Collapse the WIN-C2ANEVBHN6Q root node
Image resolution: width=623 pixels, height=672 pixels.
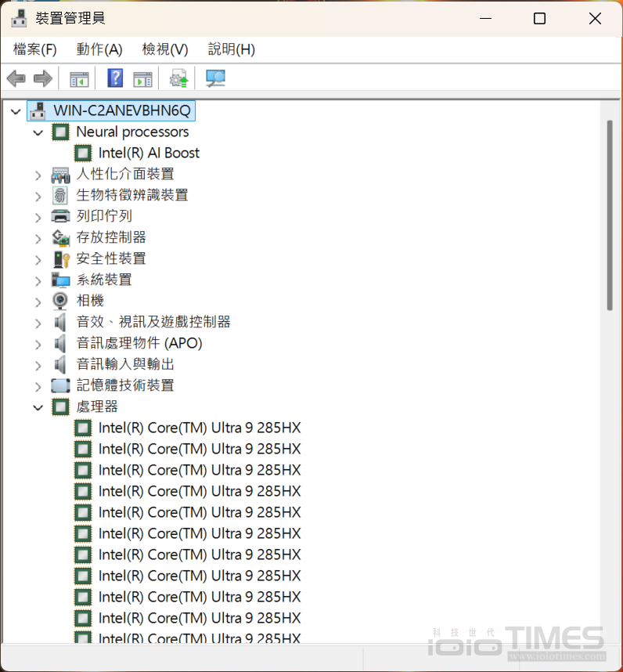point(16,111)
